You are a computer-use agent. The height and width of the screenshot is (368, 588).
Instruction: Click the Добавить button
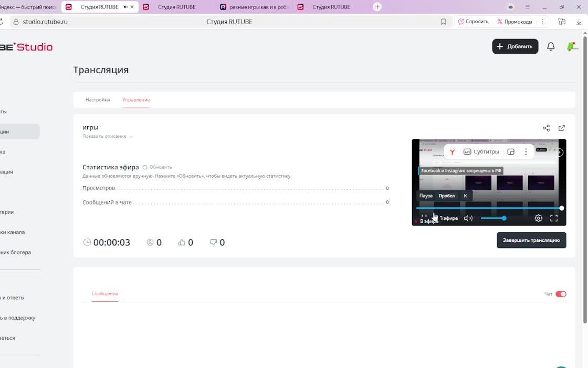point(515,47)
